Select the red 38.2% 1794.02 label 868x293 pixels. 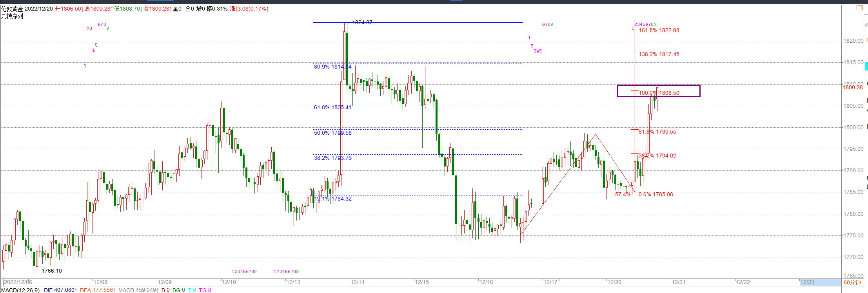pyautogui.click(x=657, y=156)
